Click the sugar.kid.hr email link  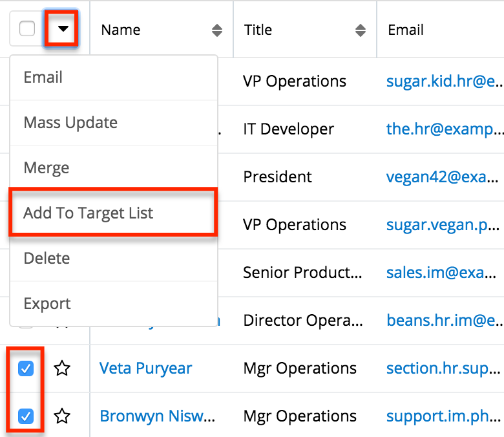[x=443, y=81]
